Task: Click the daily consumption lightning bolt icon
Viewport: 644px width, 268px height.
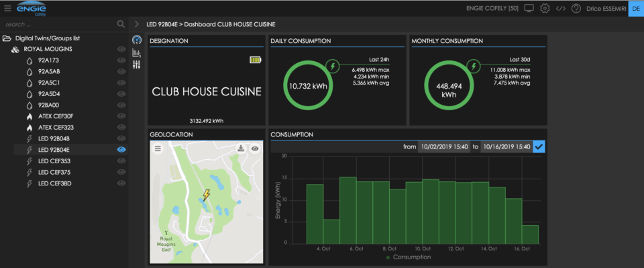Action: [x=333, y=66]
